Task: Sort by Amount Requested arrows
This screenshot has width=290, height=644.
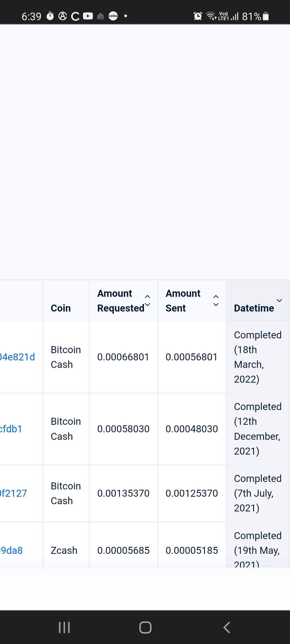Action: point(147,301)
